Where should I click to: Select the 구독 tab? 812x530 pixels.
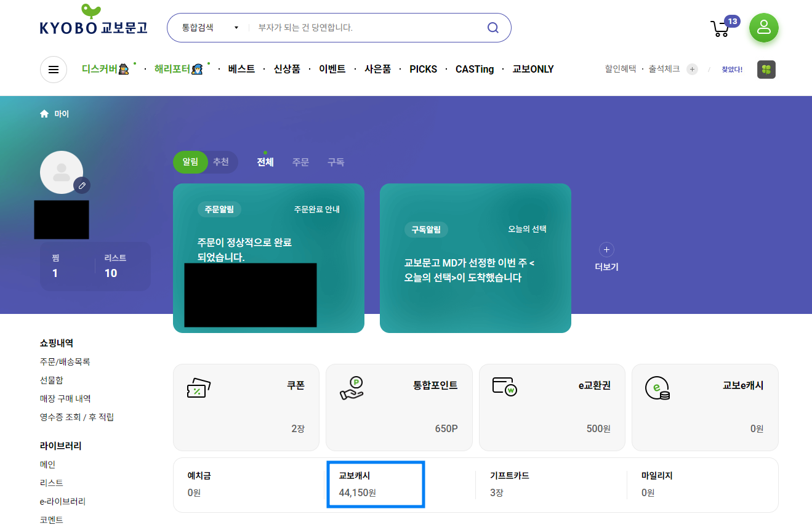coord(336,163)
